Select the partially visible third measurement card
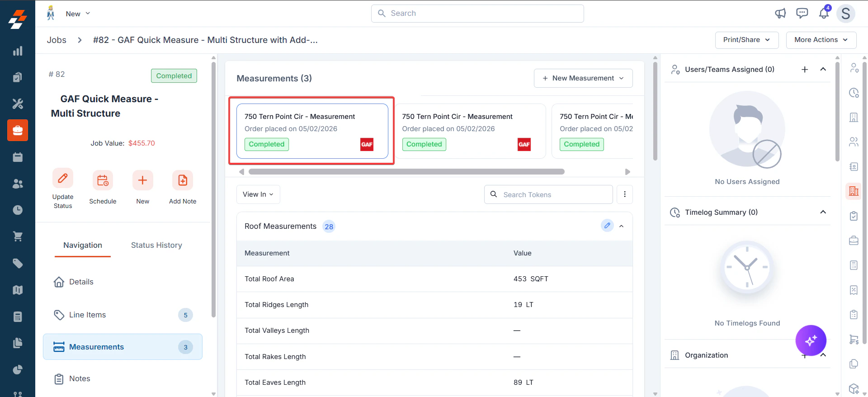This screenshot has height=397, width=868. (x=593, y=131)
